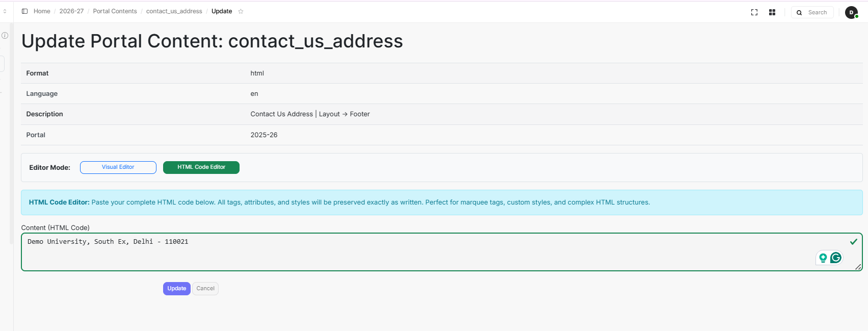868x331 pixels.
Task: Open the user avatar D menu
Action: tap(851, 13)
